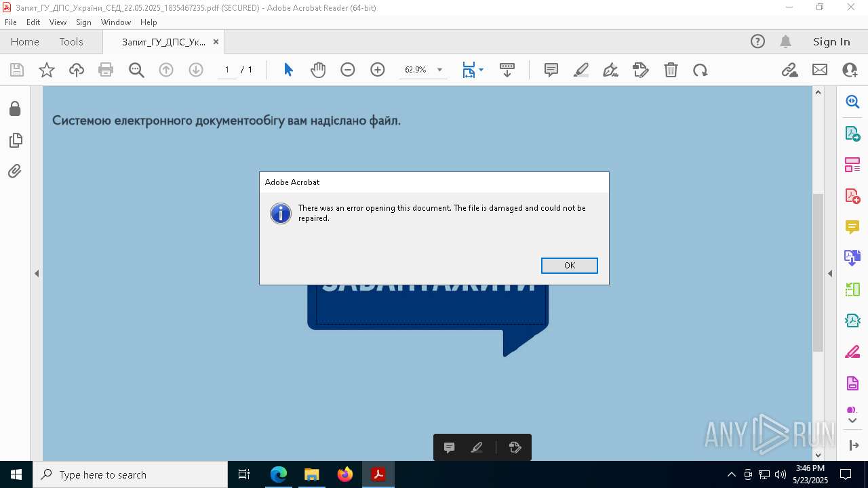The image size is (868, 488).
Task: Click the upload to cloud icon
Action: pos(77,70)
